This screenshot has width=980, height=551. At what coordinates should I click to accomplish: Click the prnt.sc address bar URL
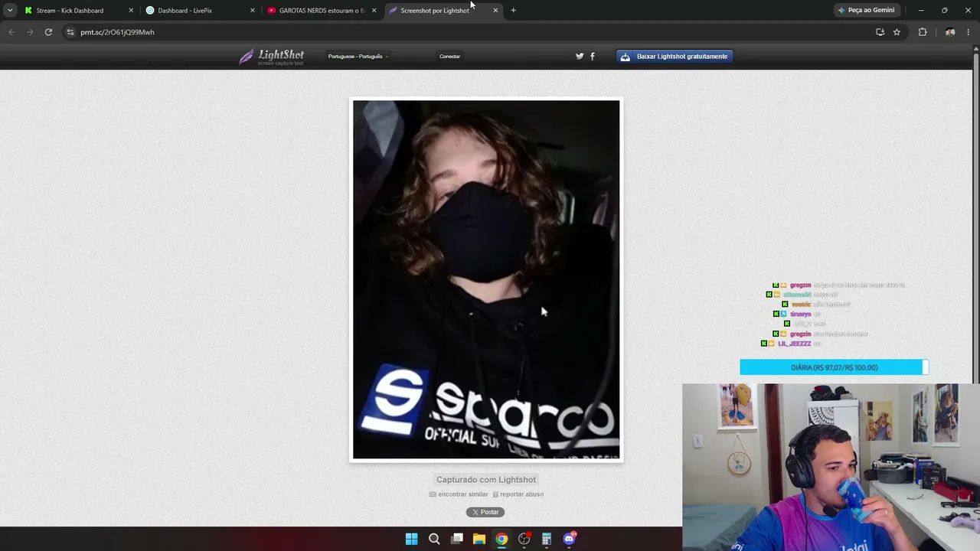click(x=117, y=32)
